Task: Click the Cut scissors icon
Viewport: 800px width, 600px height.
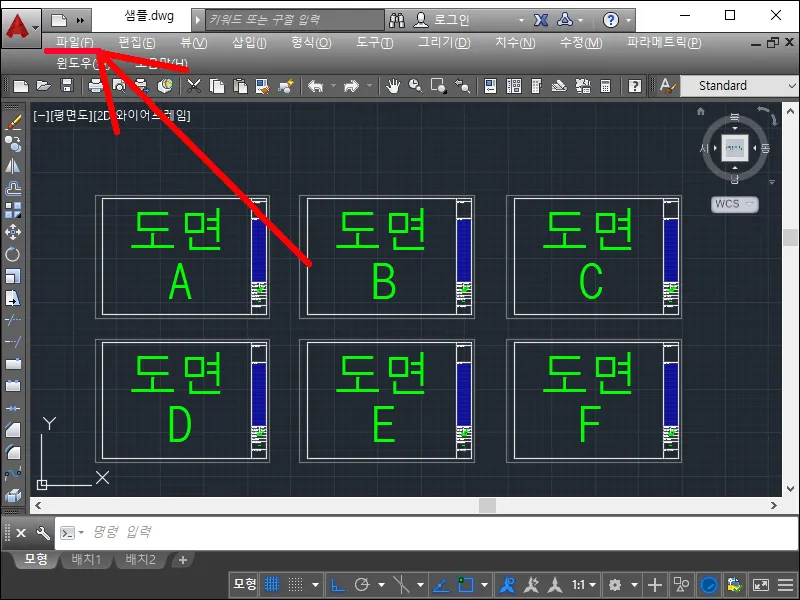Action: [194, 86]
